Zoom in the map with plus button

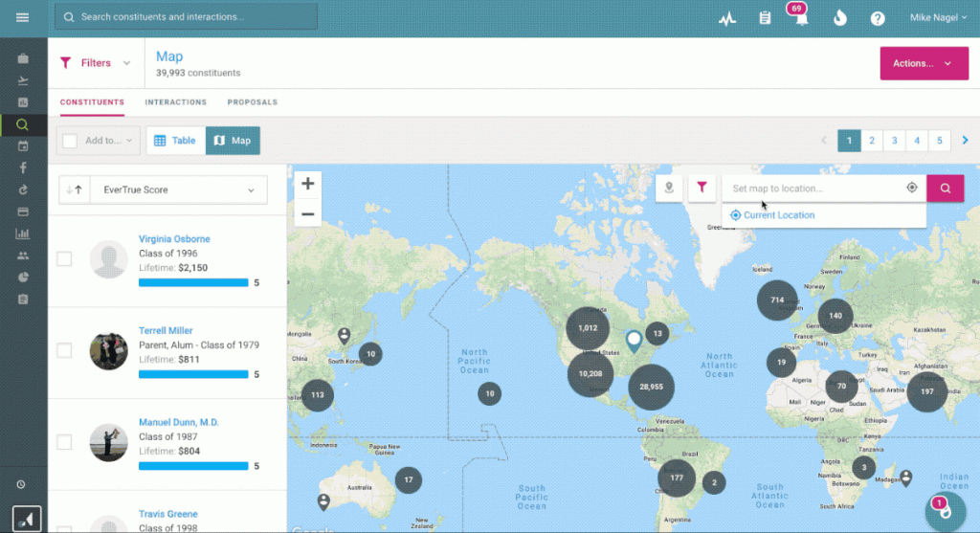307,184
